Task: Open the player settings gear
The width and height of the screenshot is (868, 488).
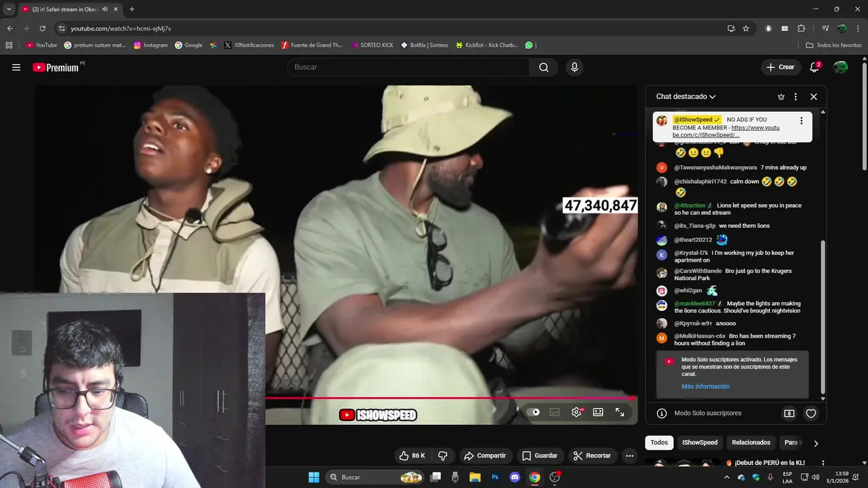Action: click(576, 412)
